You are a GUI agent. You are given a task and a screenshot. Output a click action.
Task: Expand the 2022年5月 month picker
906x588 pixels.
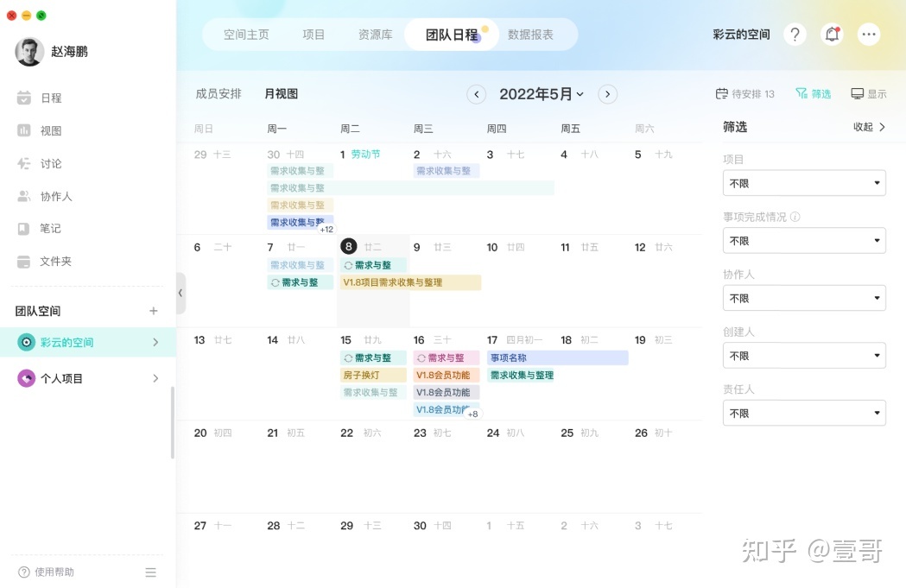click(542, 94)
